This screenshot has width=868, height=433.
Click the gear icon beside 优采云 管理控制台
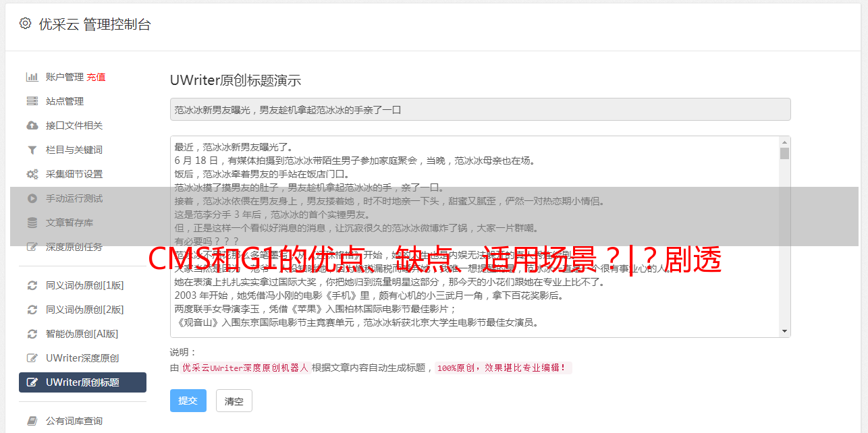coord(25,24)
